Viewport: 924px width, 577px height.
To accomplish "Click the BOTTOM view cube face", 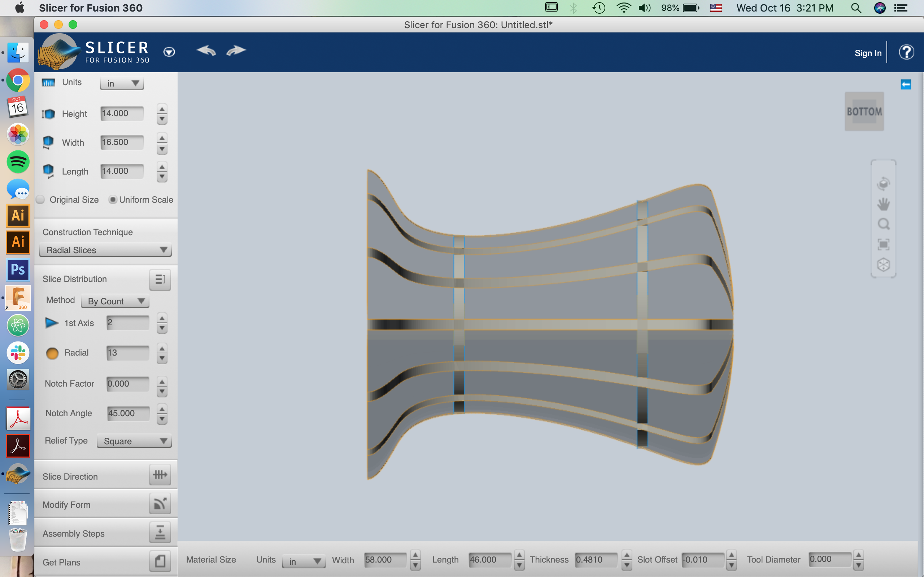I will [864, 111].
